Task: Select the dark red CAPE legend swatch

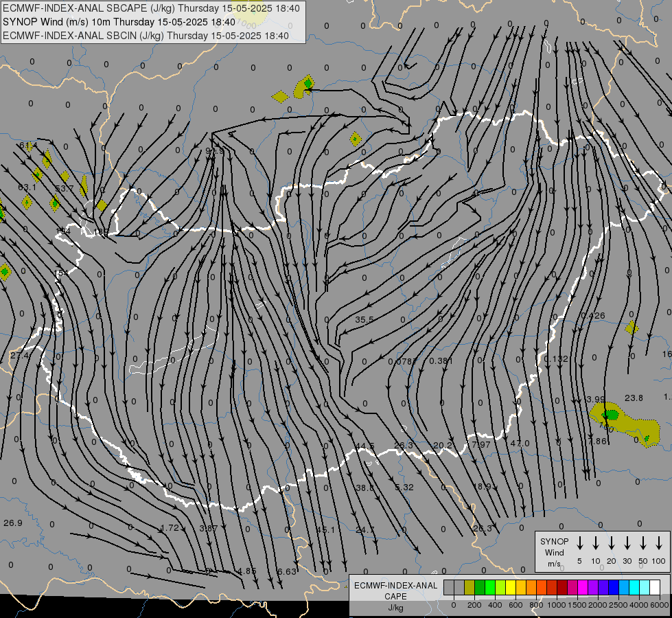Action: (x=562, y=588)
